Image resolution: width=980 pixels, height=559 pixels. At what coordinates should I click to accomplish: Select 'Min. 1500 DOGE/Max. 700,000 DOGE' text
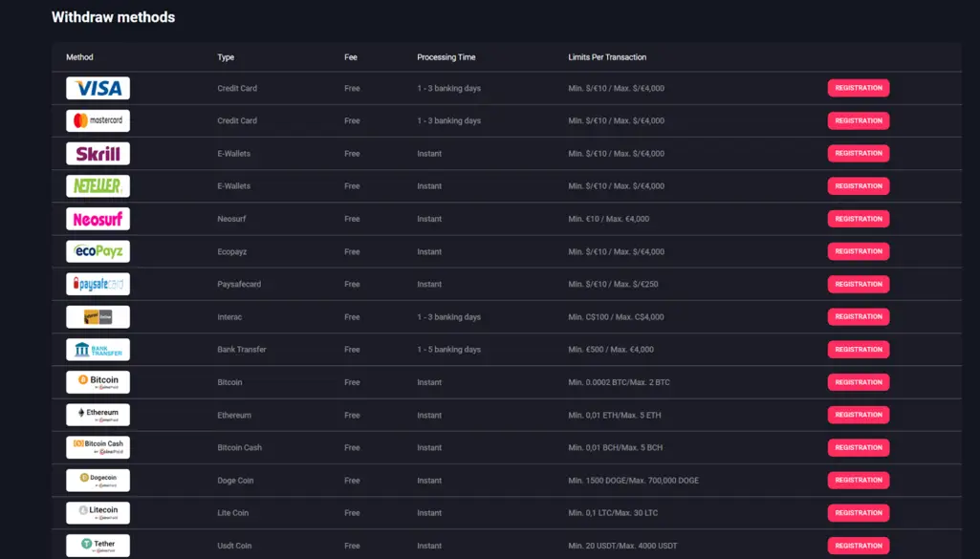[x=633, y=481]
